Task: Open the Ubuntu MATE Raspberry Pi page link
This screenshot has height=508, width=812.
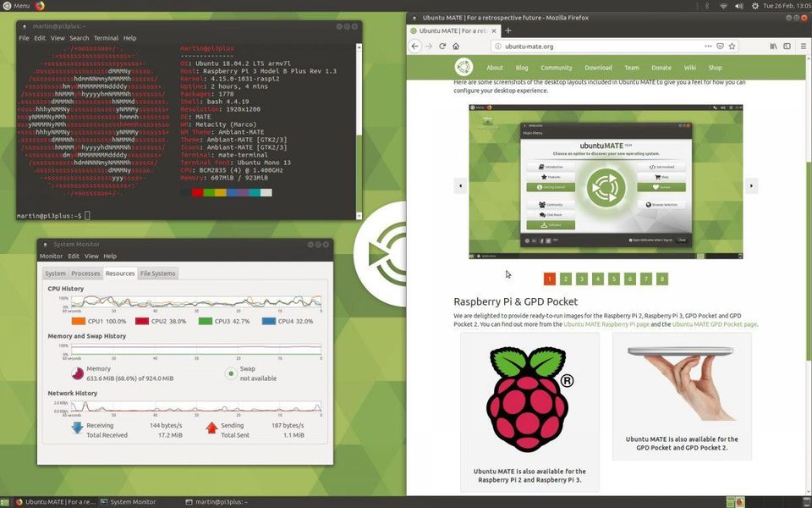Action: (x=606, y=324)
